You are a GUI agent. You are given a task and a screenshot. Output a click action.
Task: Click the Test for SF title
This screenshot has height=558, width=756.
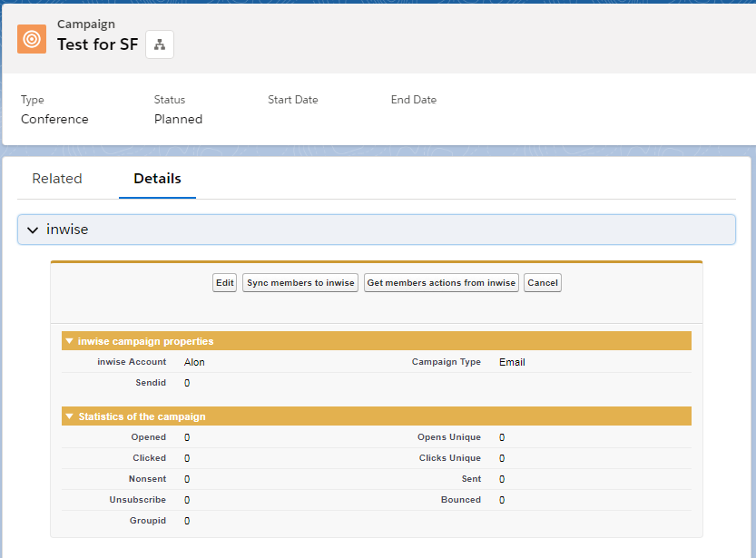pyautogui.click(x=98, y=44)
